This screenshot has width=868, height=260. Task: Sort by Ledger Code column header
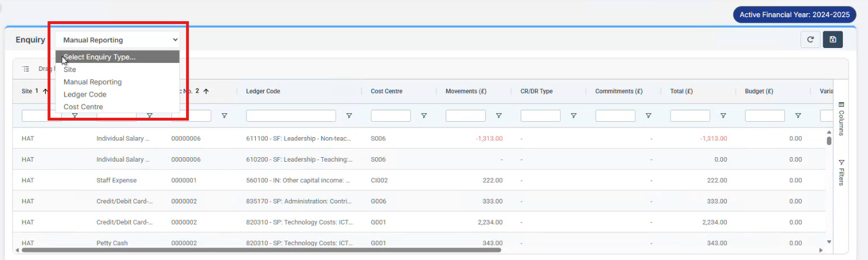[x=263, y=91]
